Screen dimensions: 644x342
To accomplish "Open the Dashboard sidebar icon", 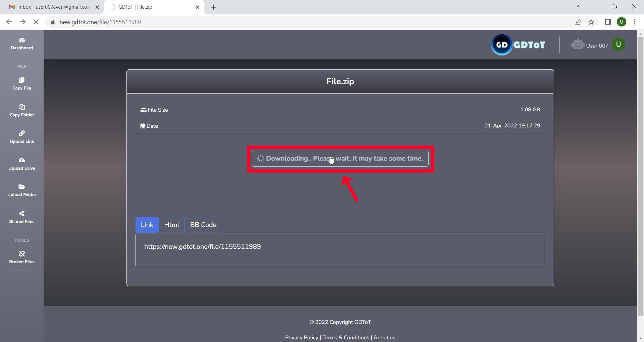I will (x=22, y=44).
